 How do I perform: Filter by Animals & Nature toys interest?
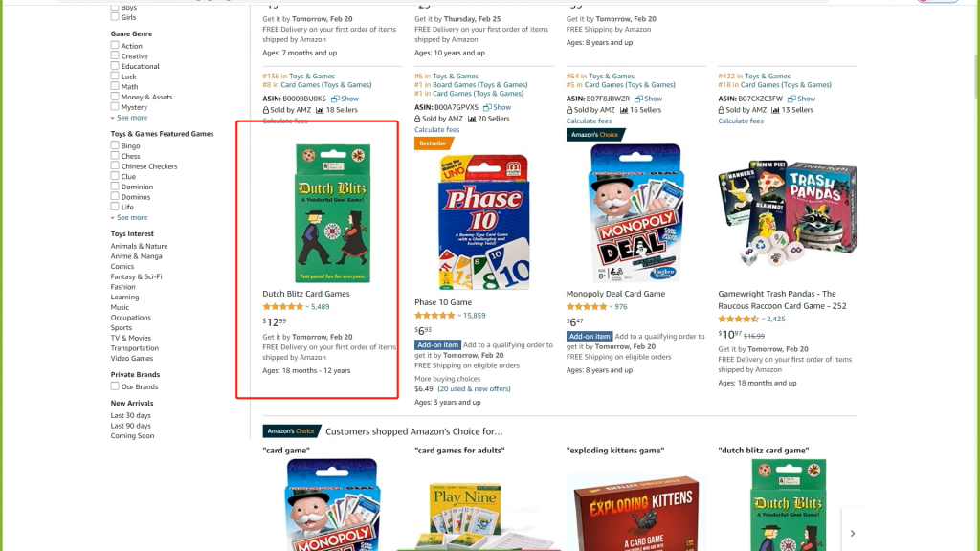click(x=140, y=246)
